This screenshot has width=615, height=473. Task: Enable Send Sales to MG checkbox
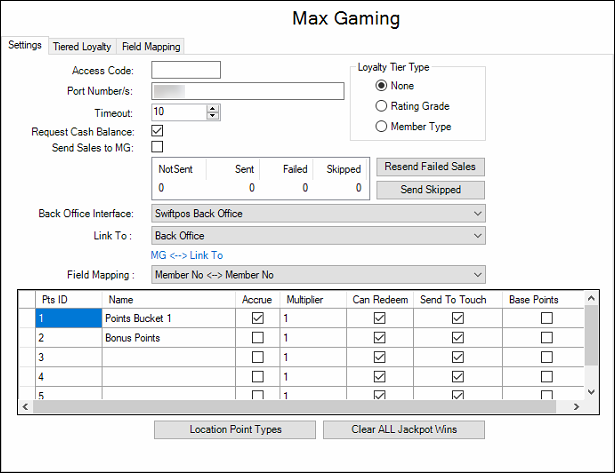pos(157,147)
